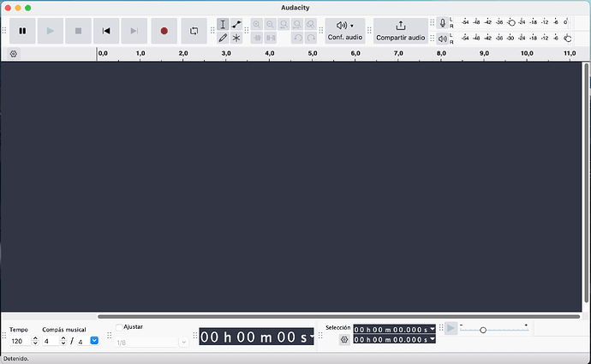
Task: Click the Zoom In magnifier
Action: click(x=257, y=25)
